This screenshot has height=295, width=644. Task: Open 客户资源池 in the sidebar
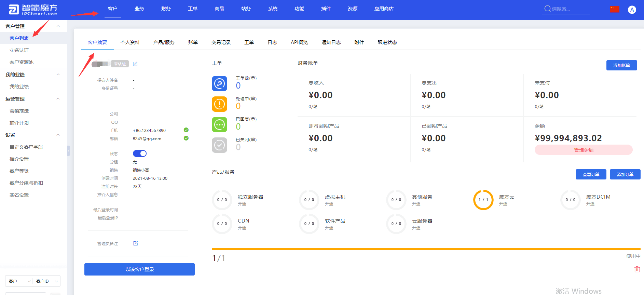click(x=22, y=62)
